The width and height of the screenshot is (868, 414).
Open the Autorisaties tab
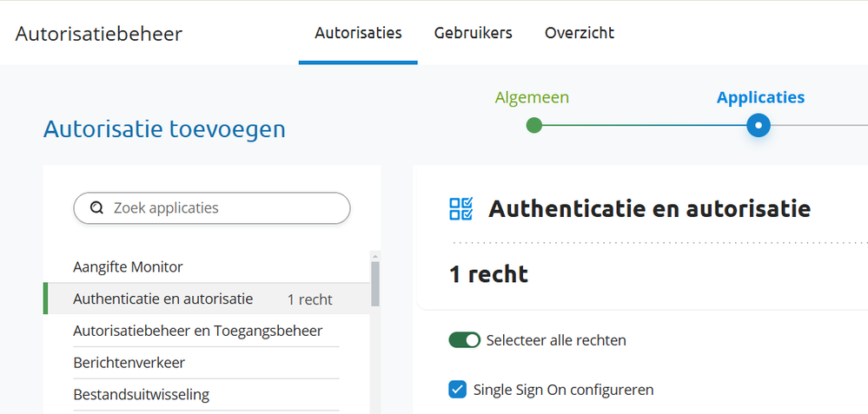(x=358, y=33)
